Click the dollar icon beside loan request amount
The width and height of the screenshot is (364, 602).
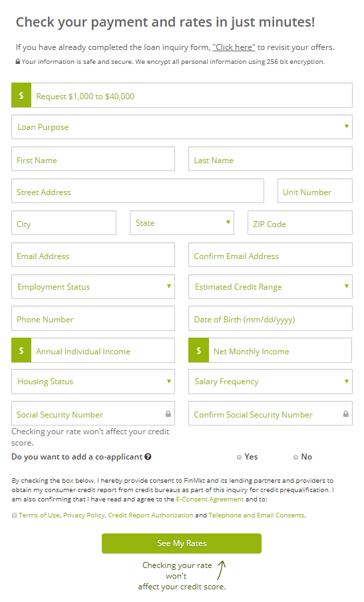(21, 95)
